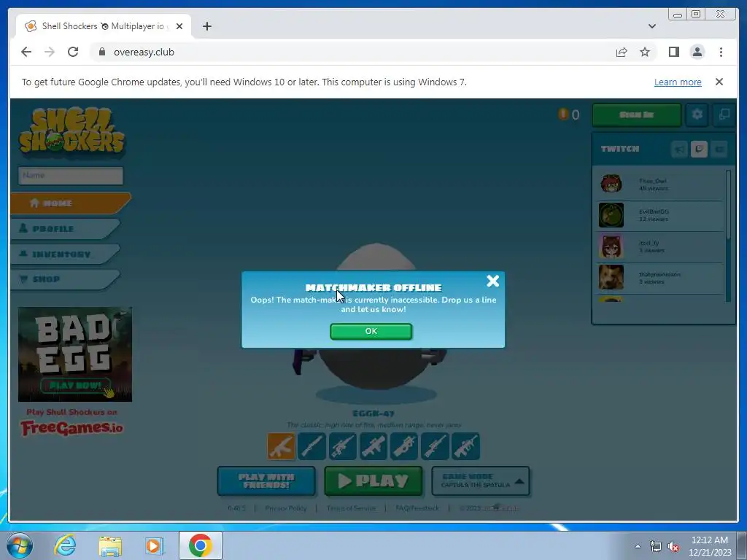Switch to the Twitch streams tab icon
747x560 pixels.
click(x=699, y=149)
